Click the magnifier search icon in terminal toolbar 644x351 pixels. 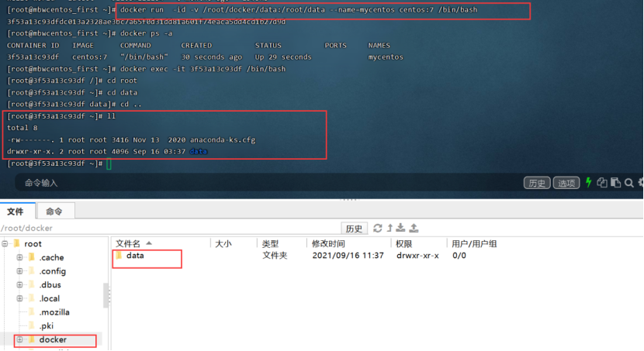click(x=628, y=183)
